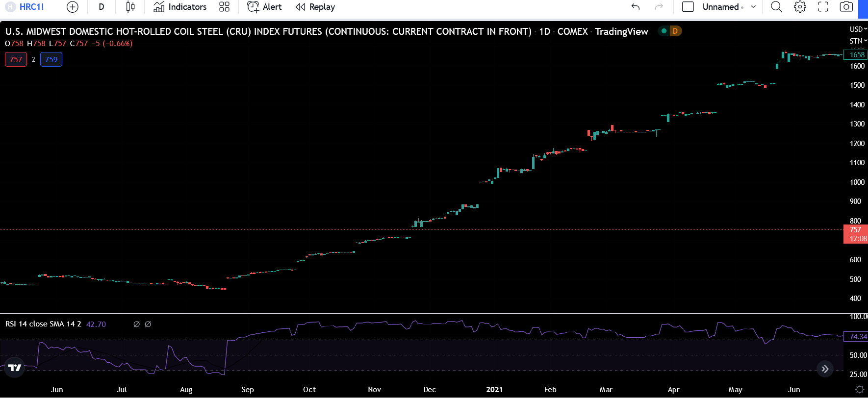Click the blue 759 buy price button
868x399 pixels.
51,59
